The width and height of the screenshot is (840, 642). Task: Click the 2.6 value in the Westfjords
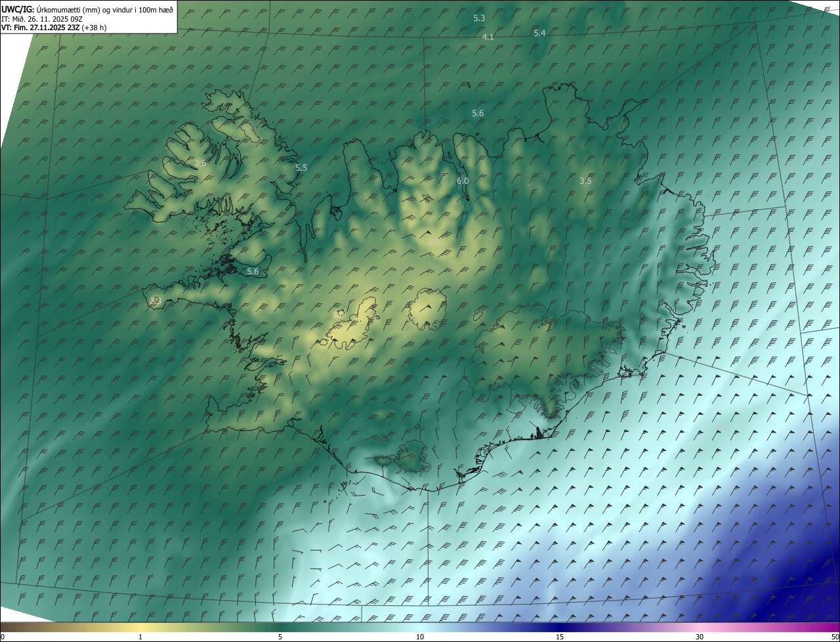click(x=200, y=163)
